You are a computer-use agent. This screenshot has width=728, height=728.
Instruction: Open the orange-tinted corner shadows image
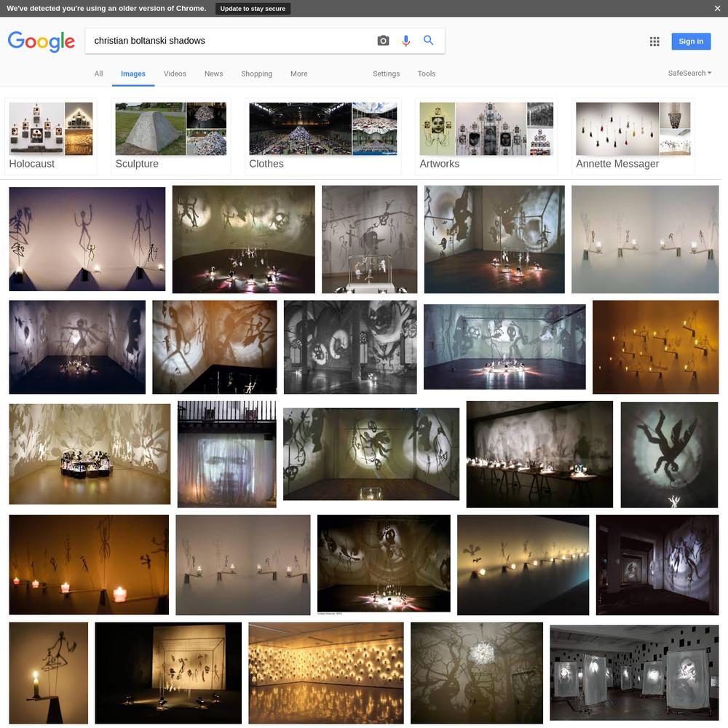point(215,347)
